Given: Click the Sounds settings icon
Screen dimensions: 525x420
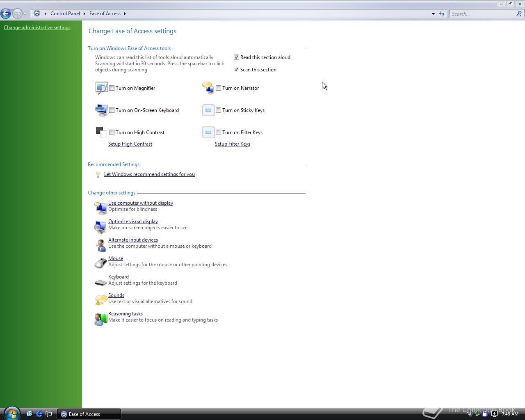Looking at the screenshot, I should point(100,299).
